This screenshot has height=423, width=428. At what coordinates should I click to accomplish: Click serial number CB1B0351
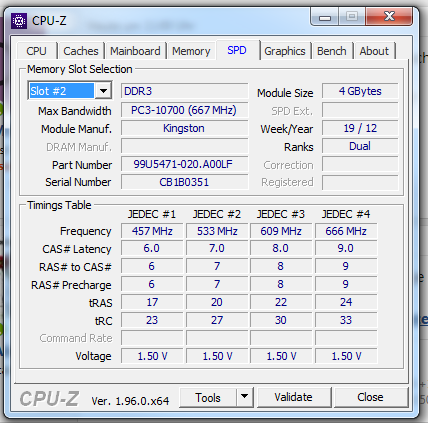point(185,182)
